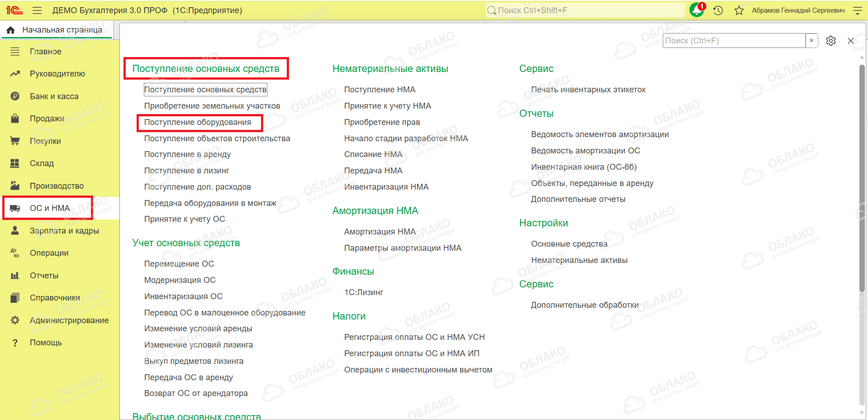Screen dimensions: 868x420
Task: Open favorites star icon
Action: pyautogui.click(x=739, y=10)
